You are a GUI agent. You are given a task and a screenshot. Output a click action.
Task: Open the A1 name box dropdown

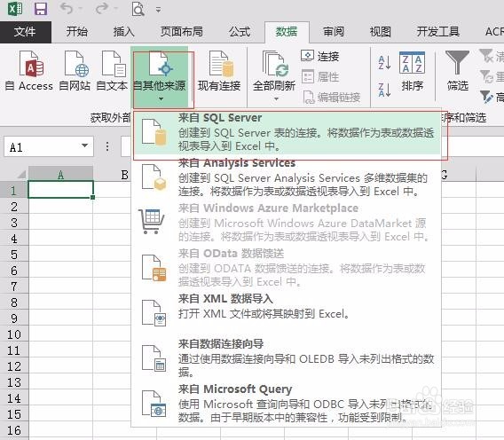pyautogui.click(x=85, y=145)
